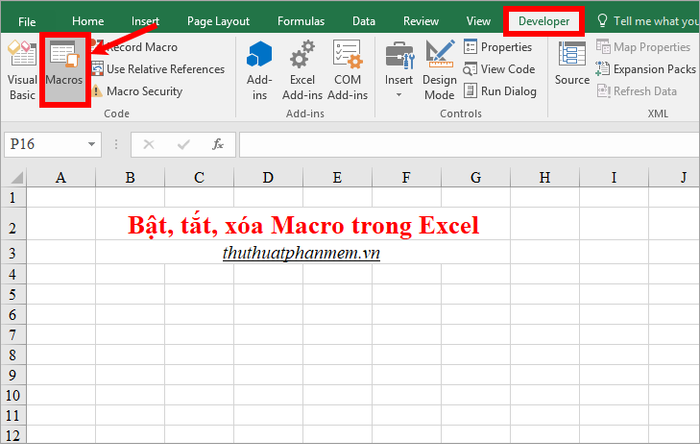Open the Insert Function fx button
The image size is (700, 444).
[x=217, y=144]
